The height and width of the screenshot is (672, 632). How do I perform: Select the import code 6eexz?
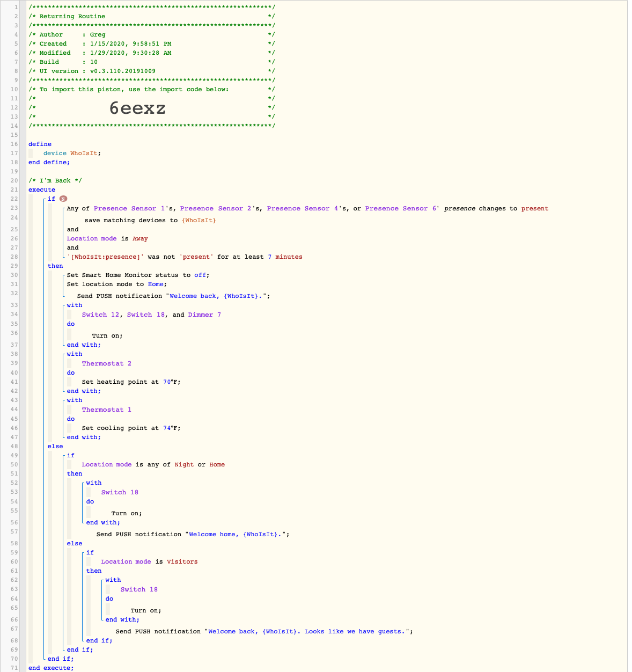(137, 108)
